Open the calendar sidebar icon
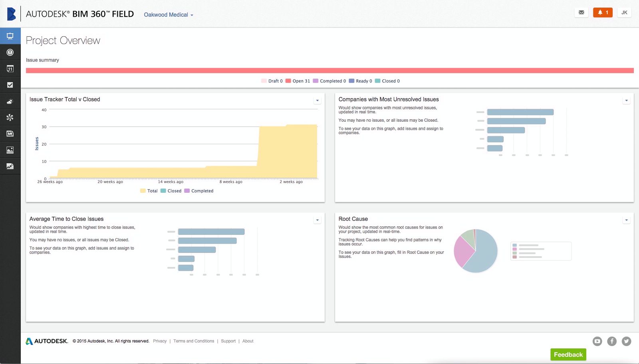This screenshot has height=364, width=639. [x=10, y=69]
